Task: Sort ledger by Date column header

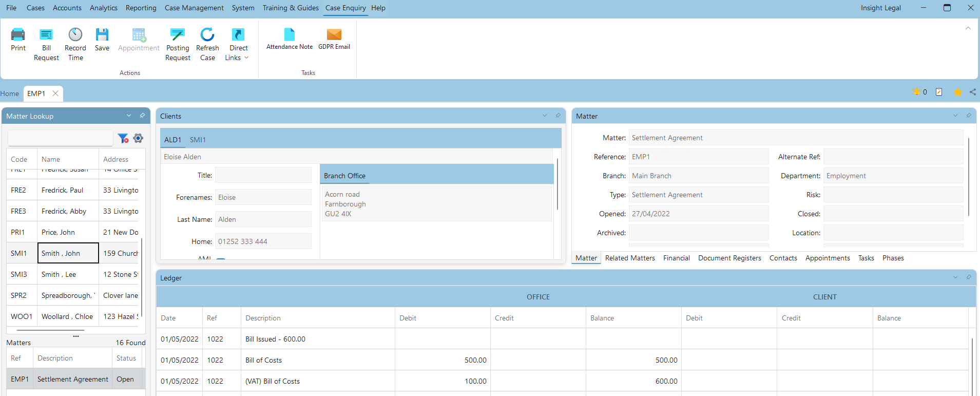Action: [179, 318]
